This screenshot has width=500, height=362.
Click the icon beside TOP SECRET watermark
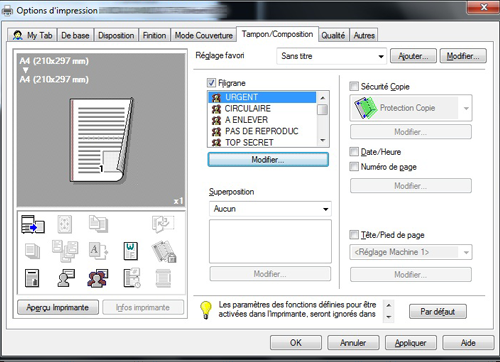pos(216,143)
